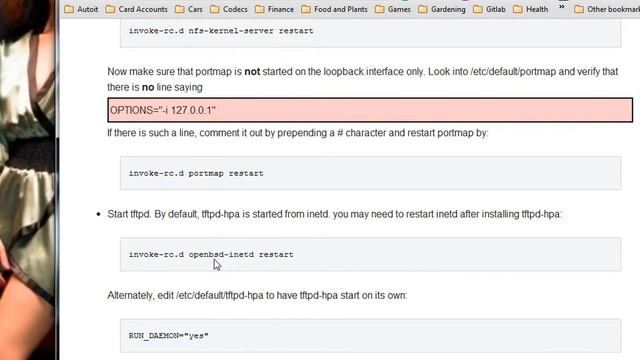Open the Card Accounts bookmarks folder
This screenshot has height=360, width=640.
[136, 9]
